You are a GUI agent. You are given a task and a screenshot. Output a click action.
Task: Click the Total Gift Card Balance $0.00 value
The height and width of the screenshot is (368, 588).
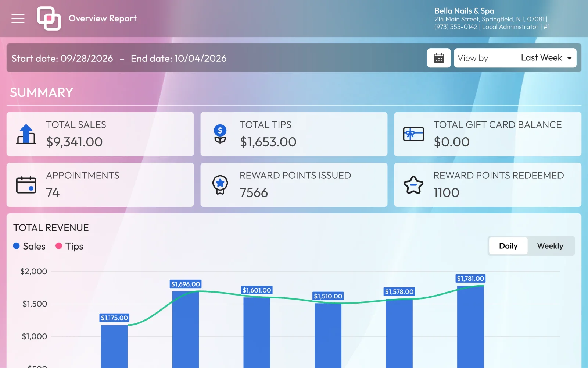pyautogui.click(x=452, y=142)
